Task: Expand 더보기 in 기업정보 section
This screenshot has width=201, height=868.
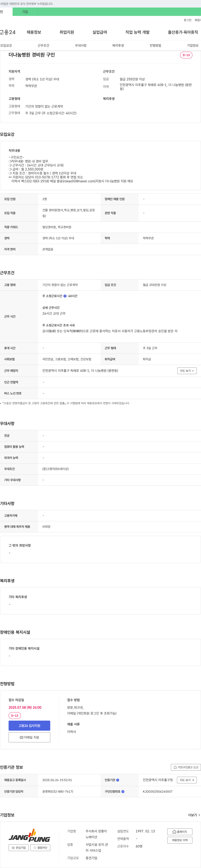Action: pos(194,815)
